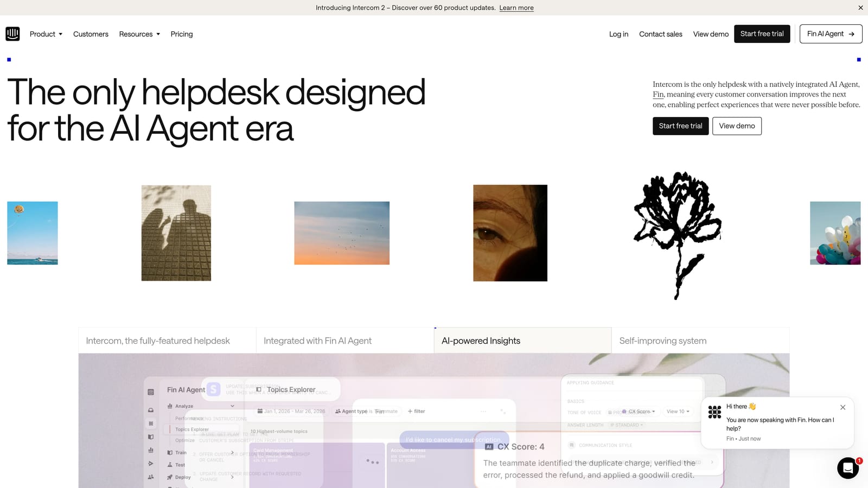
Task: Click the bar chart icon in demo sidebar
Action: (x=151, y=450)
